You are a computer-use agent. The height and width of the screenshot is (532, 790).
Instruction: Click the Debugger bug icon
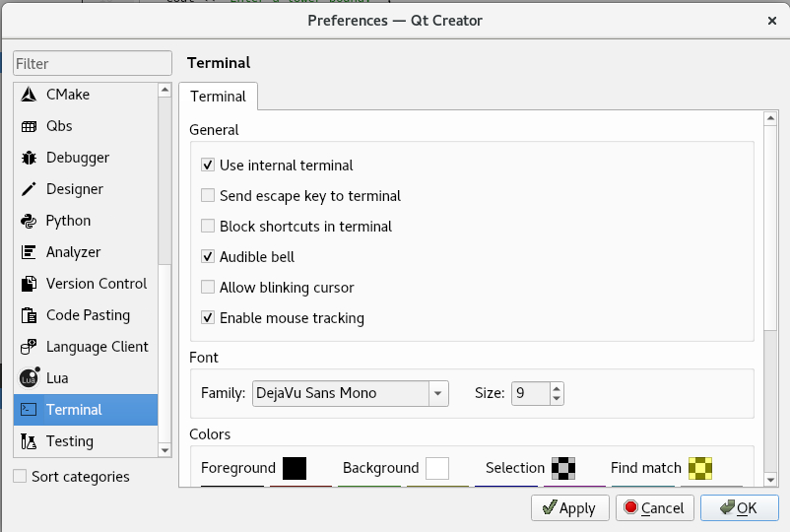pyautogui.click(x=29, y=158)
